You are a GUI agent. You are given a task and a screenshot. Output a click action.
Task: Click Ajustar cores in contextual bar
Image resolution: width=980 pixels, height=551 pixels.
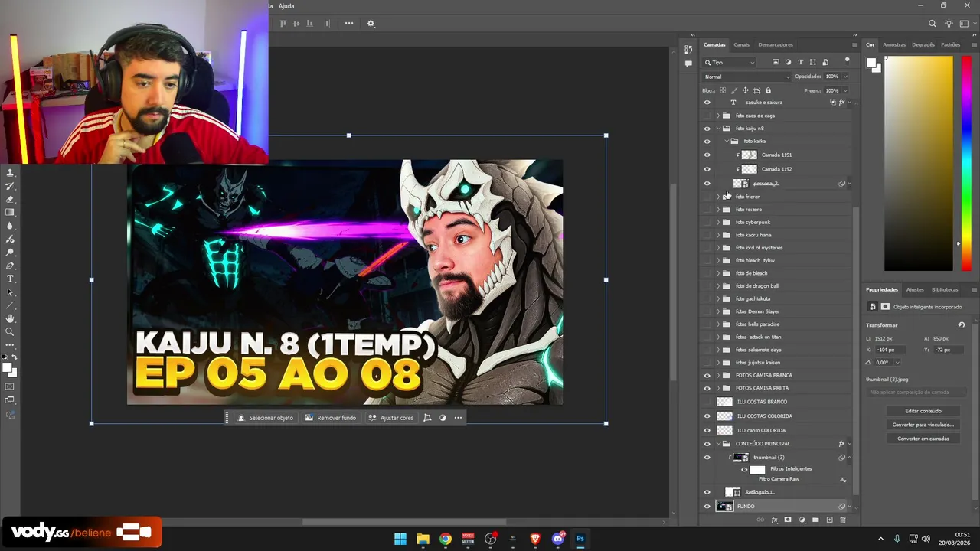point(390,418)
